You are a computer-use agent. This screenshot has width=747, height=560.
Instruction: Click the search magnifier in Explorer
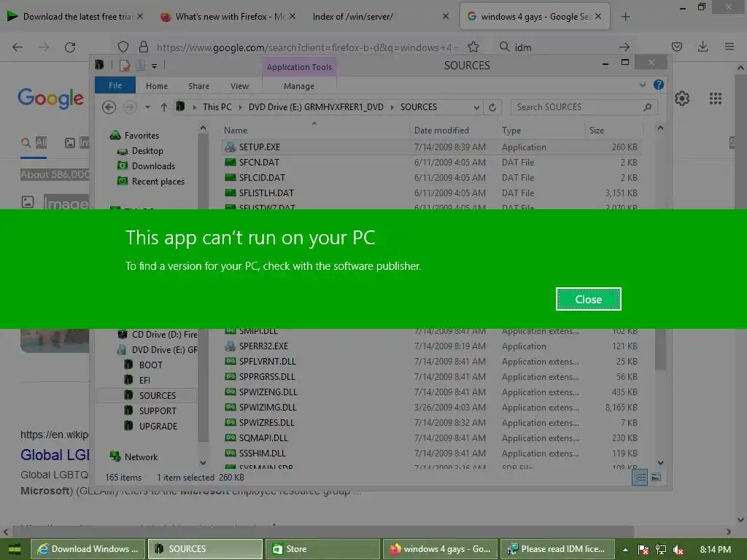pos(648,107)
